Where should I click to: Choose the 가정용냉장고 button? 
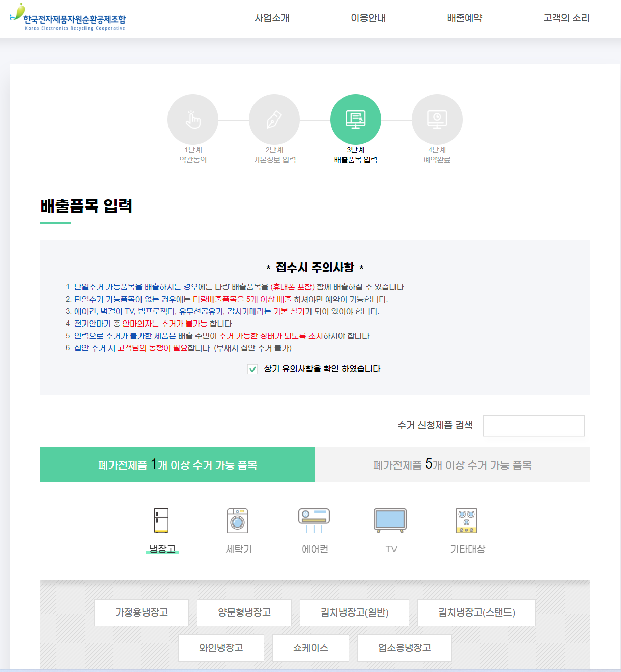pyautogui.click(x=142, y=612)
